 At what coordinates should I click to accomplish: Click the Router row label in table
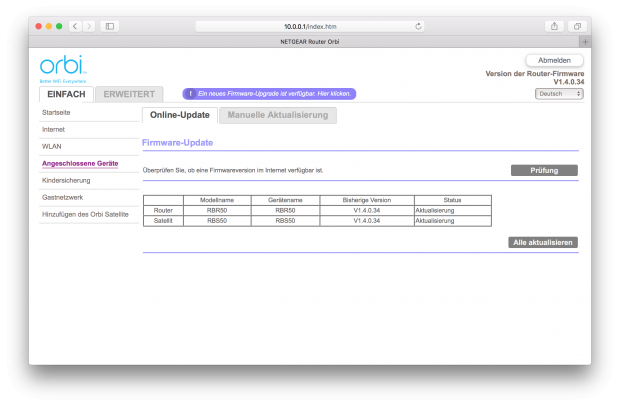[163, 210]
